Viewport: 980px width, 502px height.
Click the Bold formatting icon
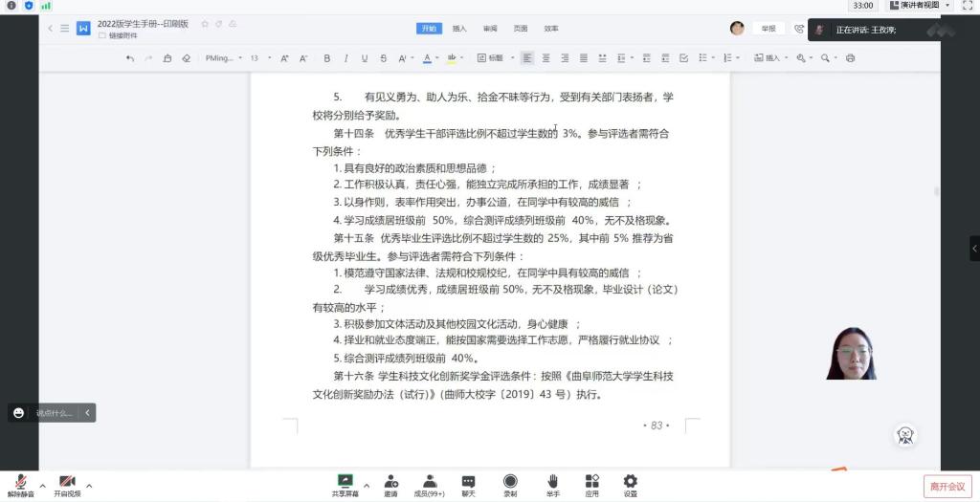[326, 58]
